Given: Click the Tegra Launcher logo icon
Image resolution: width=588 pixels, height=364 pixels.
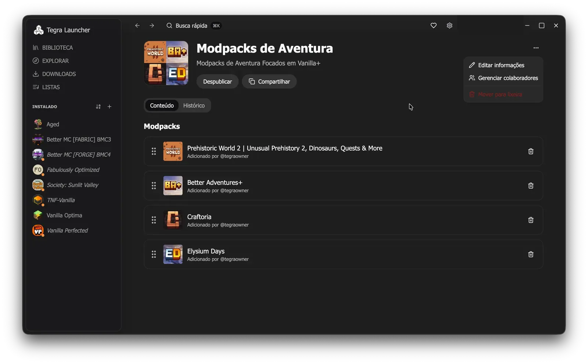Looking at the screenshot, I should tap(39, 30).
